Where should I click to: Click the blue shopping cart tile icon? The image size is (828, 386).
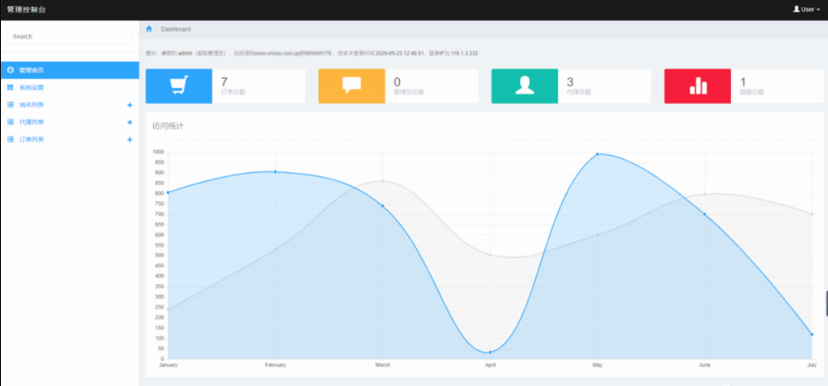[x=179, y=86]
